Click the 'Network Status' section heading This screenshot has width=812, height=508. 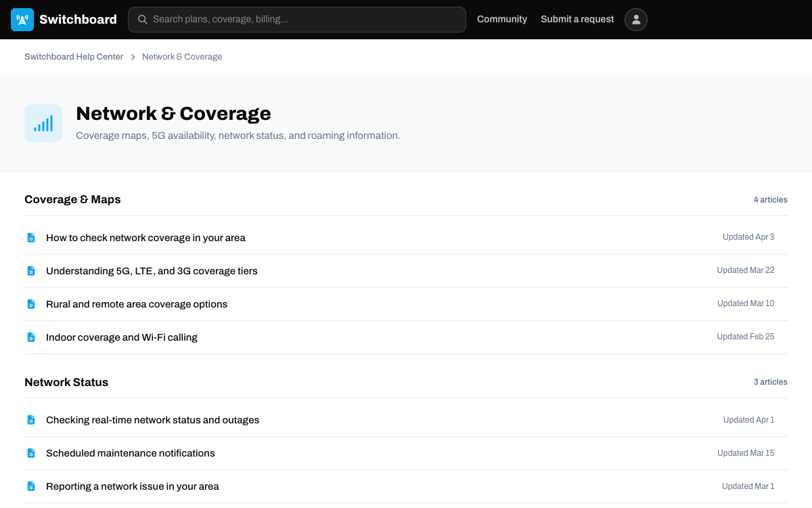pos(66,382)
